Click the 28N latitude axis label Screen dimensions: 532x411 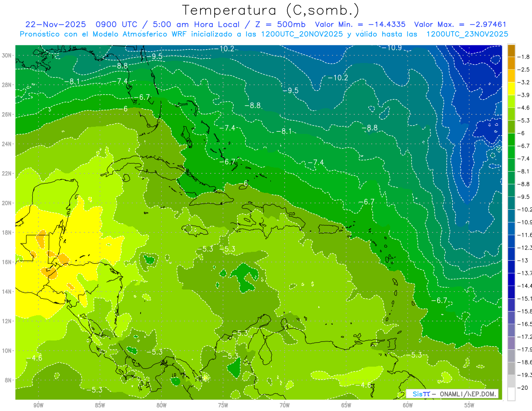point(7,85)
